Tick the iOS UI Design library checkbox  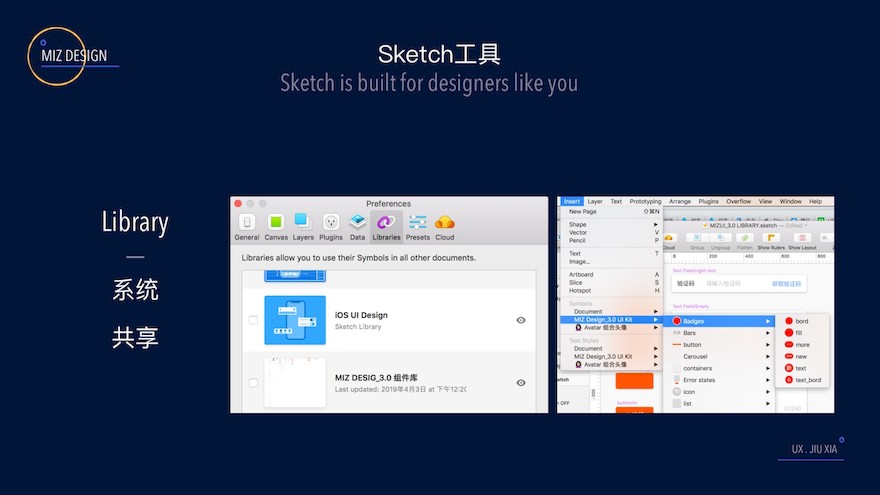coord(253,320)
